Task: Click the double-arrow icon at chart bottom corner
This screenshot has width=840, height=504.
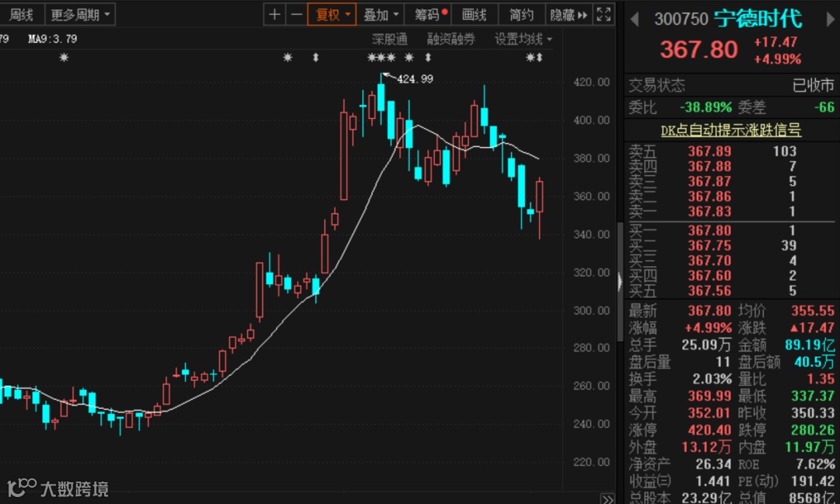Action: pyautogui.click(x=607, y=499)
